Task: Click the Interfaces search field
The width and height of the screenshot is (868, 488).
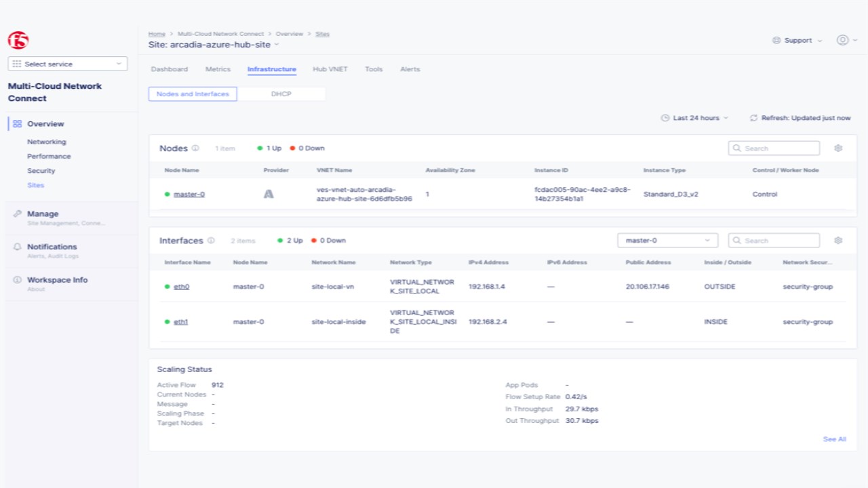Action: click(774, 241)
